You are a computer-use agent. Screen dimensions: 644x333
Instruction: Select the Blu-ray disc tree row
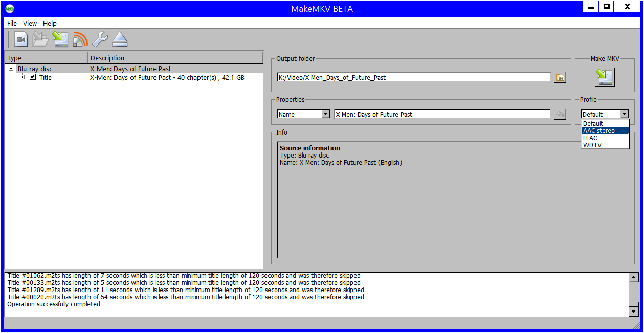(134, 69)
